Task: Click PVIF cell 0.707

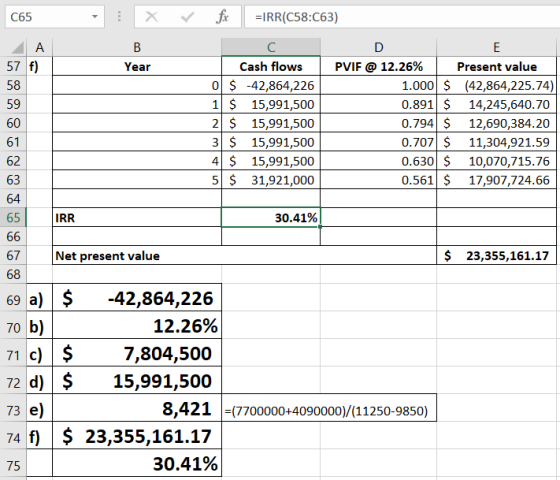Action: [378, 142]
